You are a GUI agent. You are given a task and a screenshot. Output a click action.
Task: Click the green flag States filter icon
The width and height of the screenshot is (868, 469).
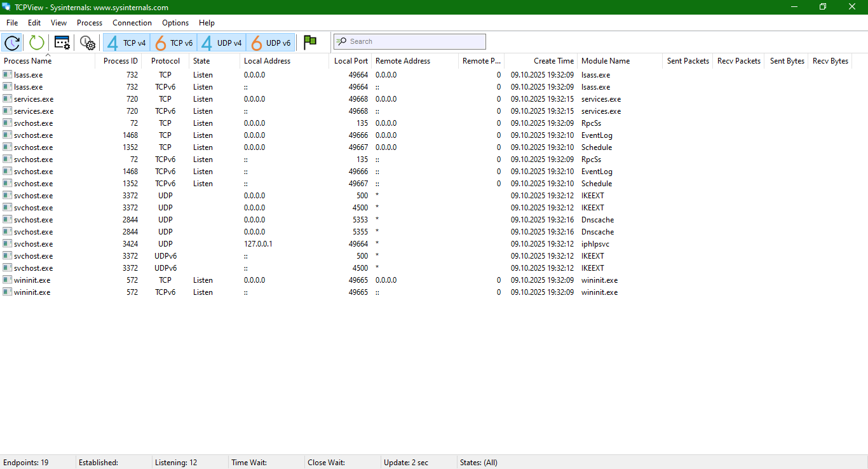pyautogui.click(x=310, y=43)
